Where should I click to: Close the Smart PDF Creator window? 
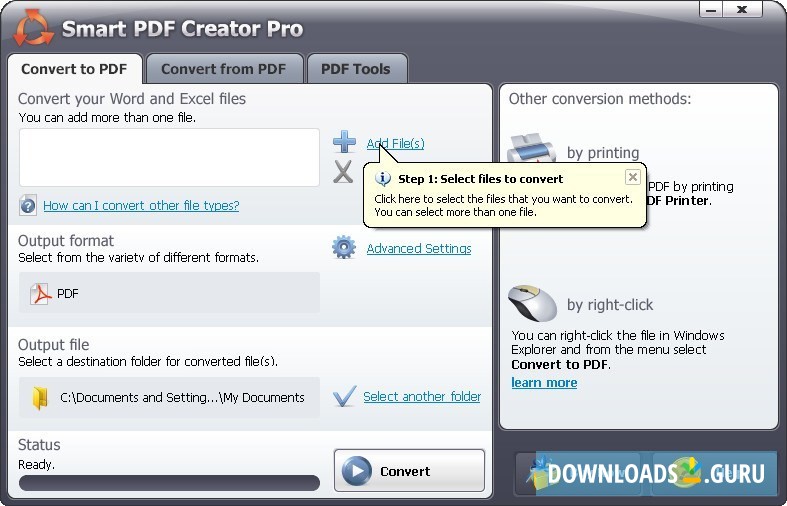pos(742,10)
